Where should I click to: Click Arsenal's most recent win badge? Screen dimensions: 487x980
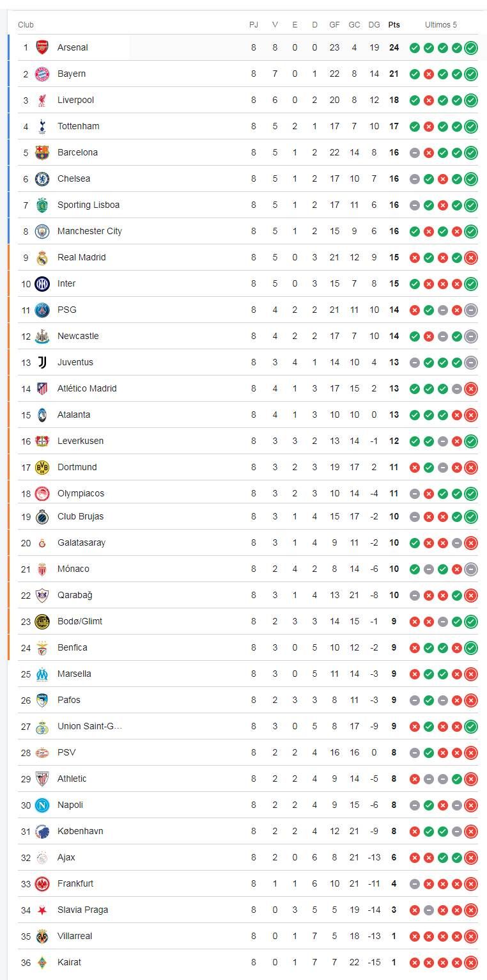pos(471,47)
